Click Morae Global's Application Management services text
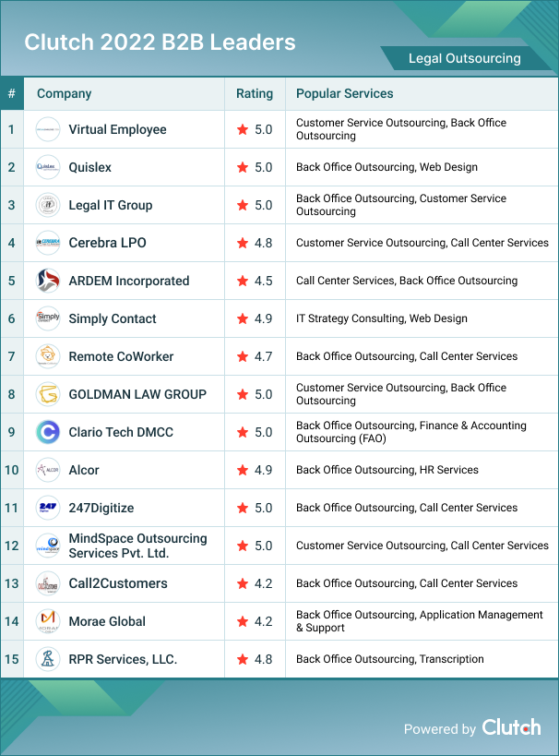The height and width of the screenshot is (756, 559). 419,621
